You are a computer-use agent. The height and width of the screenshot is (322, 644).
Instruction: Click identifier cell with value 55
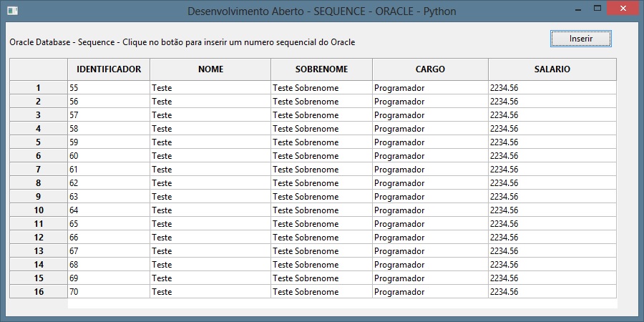point(108,88)
